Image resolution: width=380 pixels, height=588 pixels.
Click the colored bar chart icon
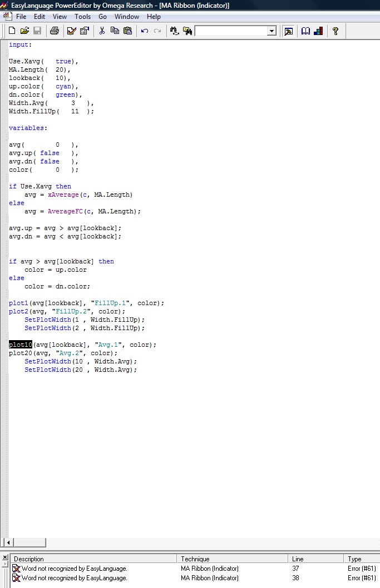pos(318,31)
